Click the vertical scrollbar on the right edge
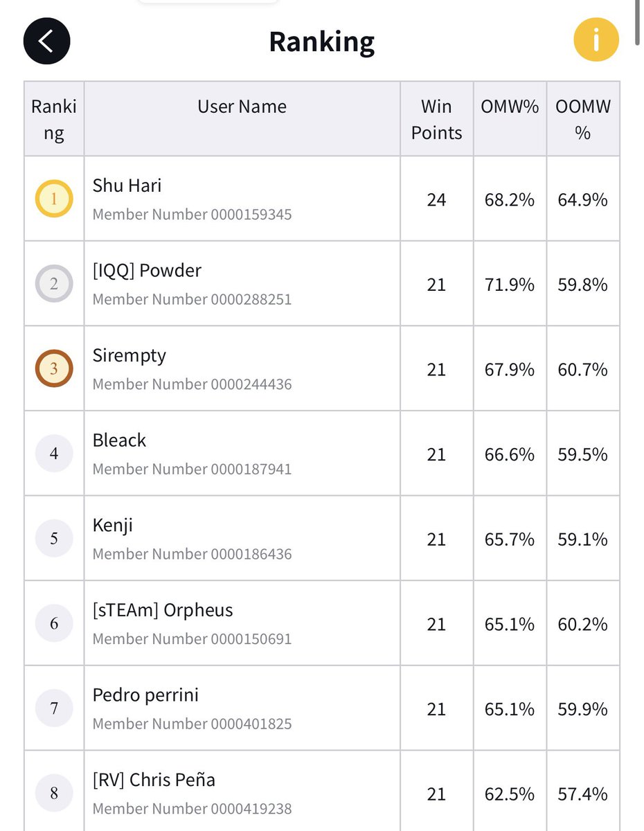The image size is (644, 831). 638,22
